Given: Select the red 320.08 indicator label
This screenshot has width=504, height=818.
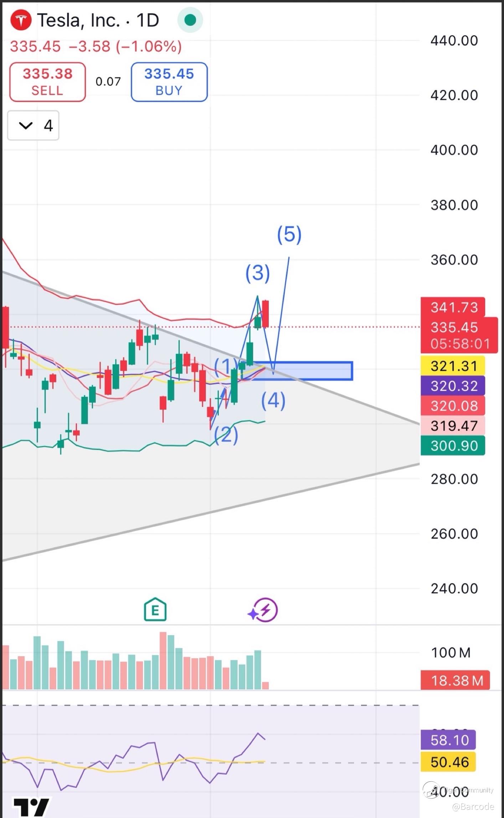Looking at the screenshot, I should [x=453, y=406].
